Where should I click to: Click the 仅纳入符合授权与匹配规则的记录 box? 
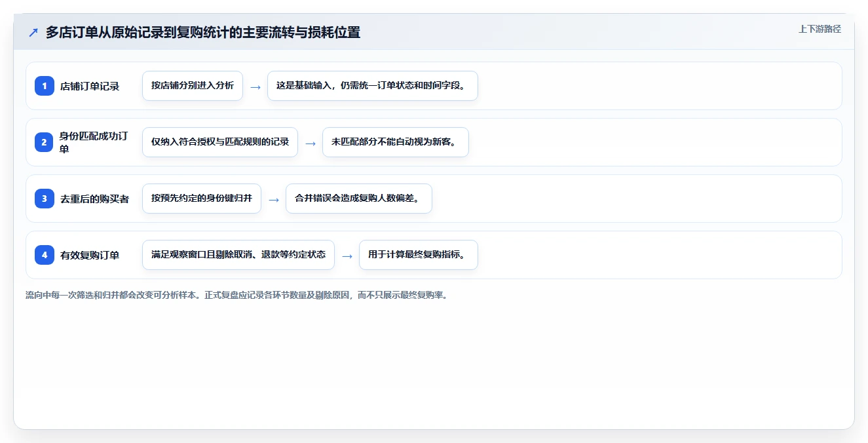click(220, 142)
